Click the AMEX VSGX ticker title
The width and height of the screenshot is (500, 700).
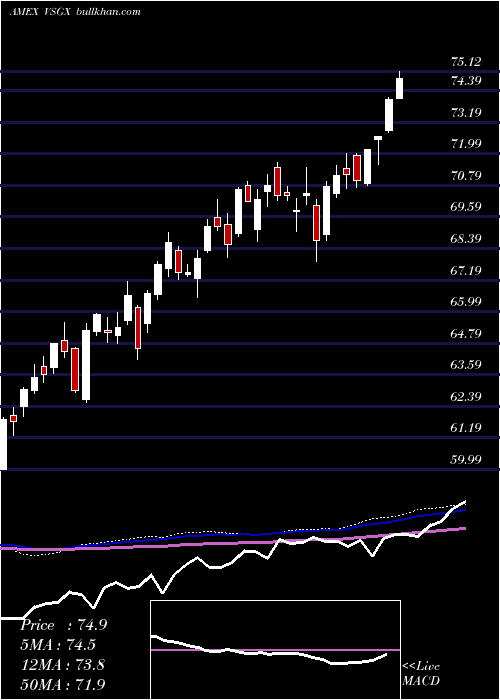pyautogui.click(x=39, y=12)
